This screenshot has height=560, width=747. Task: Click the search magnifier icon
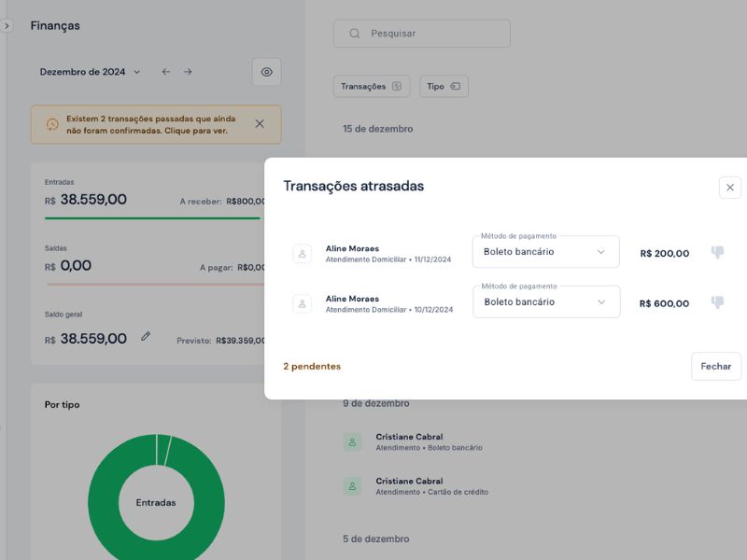(x=354, y=34)
